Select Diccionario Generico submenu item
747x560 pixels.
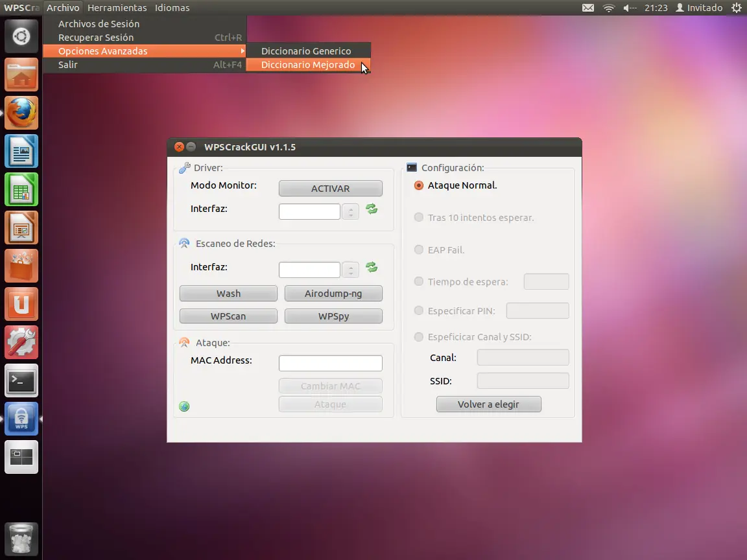point(308,51)
